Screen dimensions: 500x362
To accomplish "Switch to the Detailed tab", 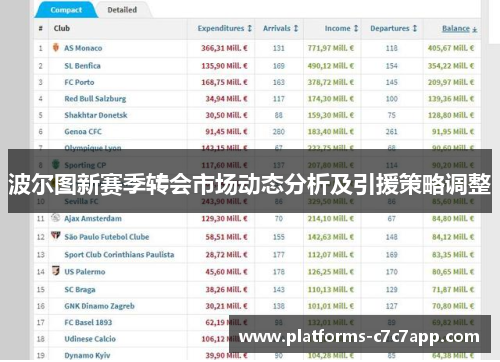I will 122,10.
